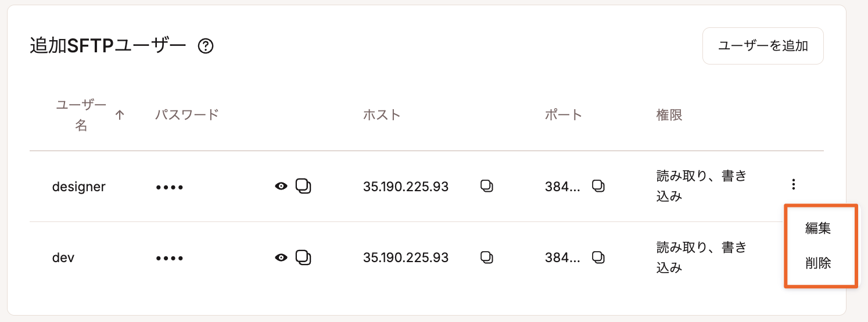Show the dev user's password
The height and width of the screenshot is (322, 868).
[x=281, y=257]
